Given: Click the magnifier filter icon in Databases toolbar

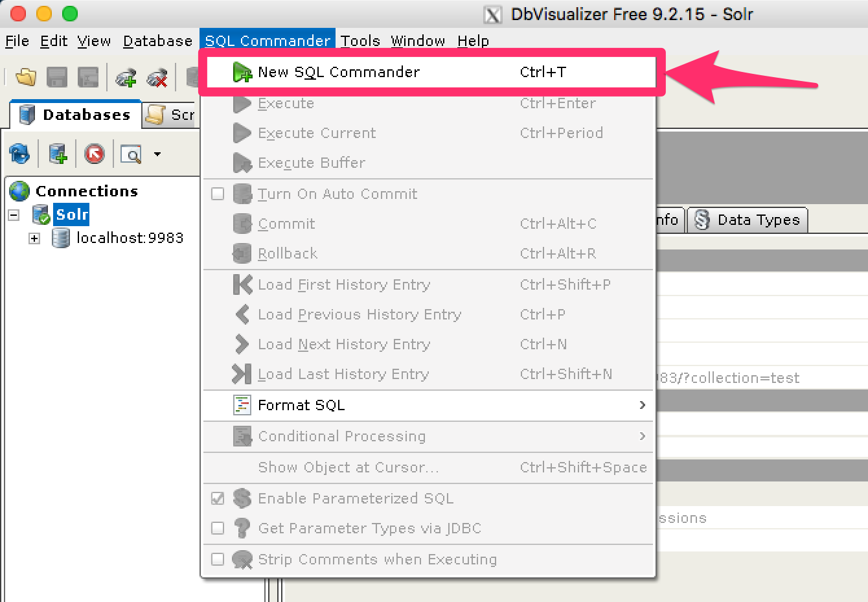Looking at the screenshot, I should click(131, 154).
